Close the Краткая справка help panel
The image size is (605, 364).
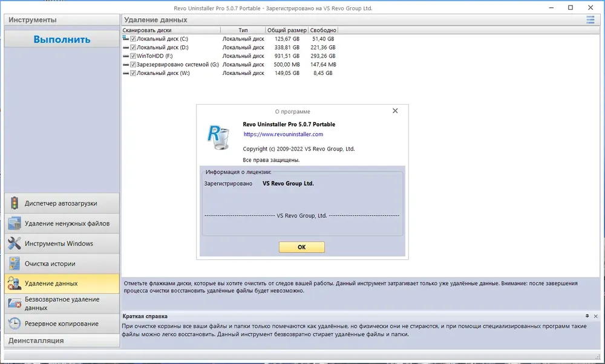point(596,316)
